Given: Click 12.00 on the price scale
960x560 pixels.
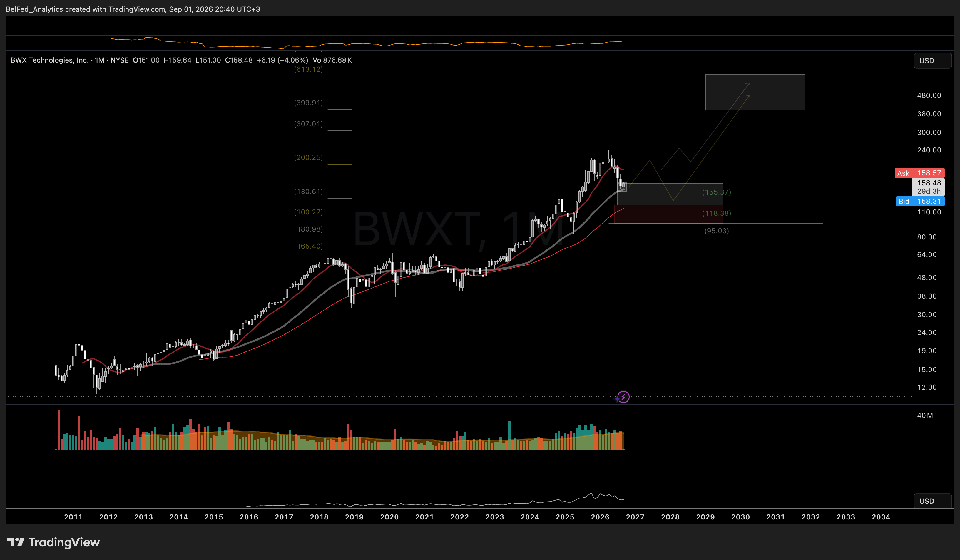Looking at the screenshot, I should tap(927, 387).
